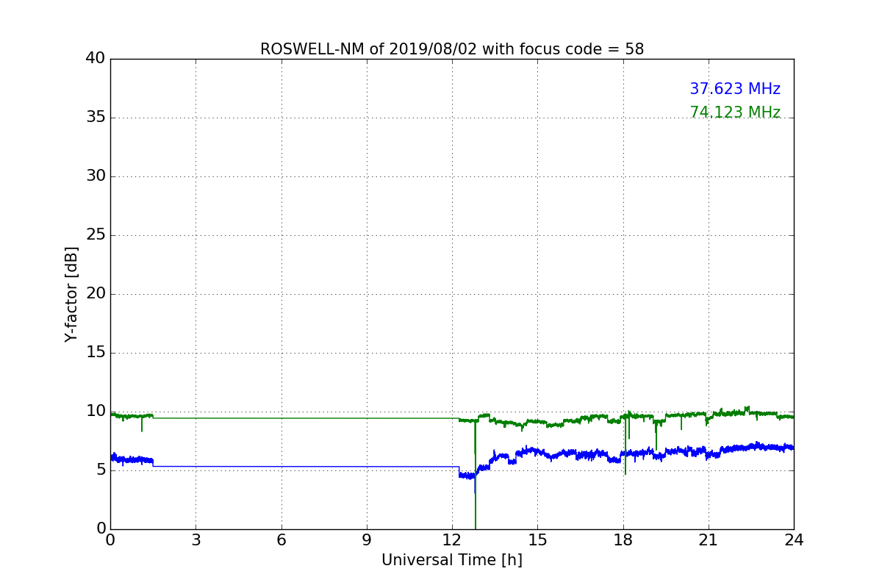Click the 'Y-factor [dB]' axis label
The image size is (882, 588).
(71, 294)
